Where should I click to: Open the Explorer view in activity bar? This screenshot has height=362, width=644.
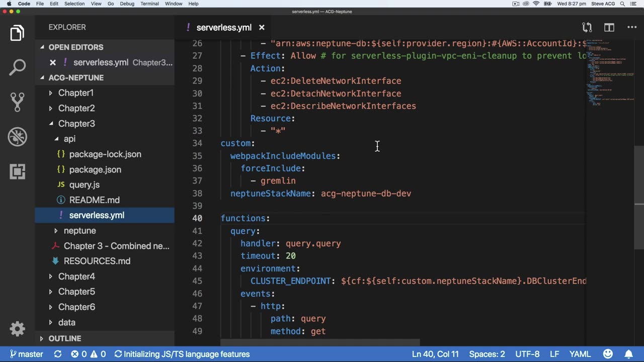click(x=17, y=33)
